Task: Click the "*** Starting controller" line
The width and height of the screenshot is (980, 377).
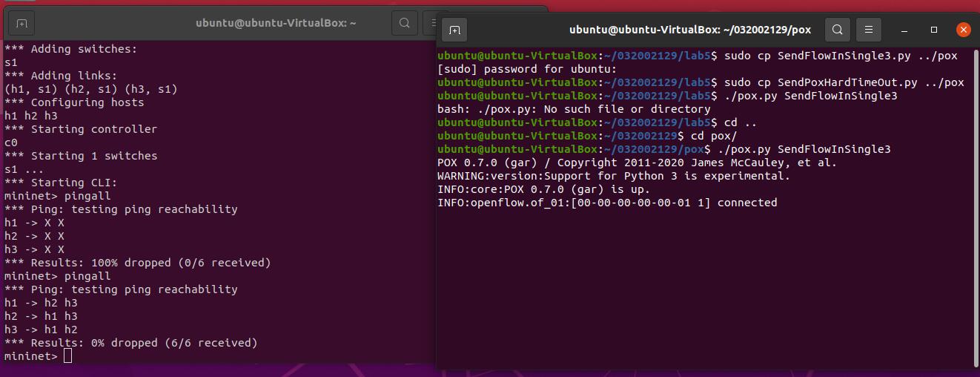Action: coord(81,129)
